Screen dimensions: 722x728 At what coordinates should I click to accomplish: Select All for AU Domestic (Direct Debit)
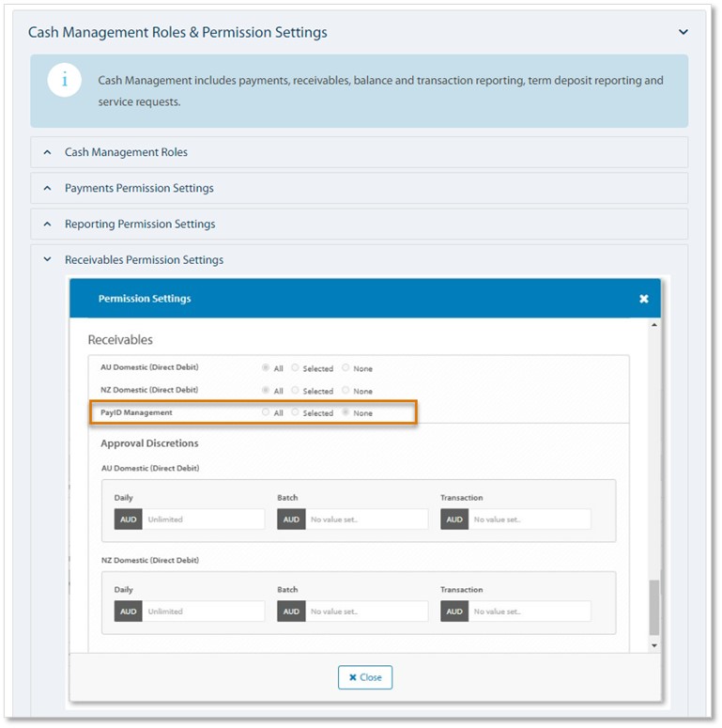point(266,368)
